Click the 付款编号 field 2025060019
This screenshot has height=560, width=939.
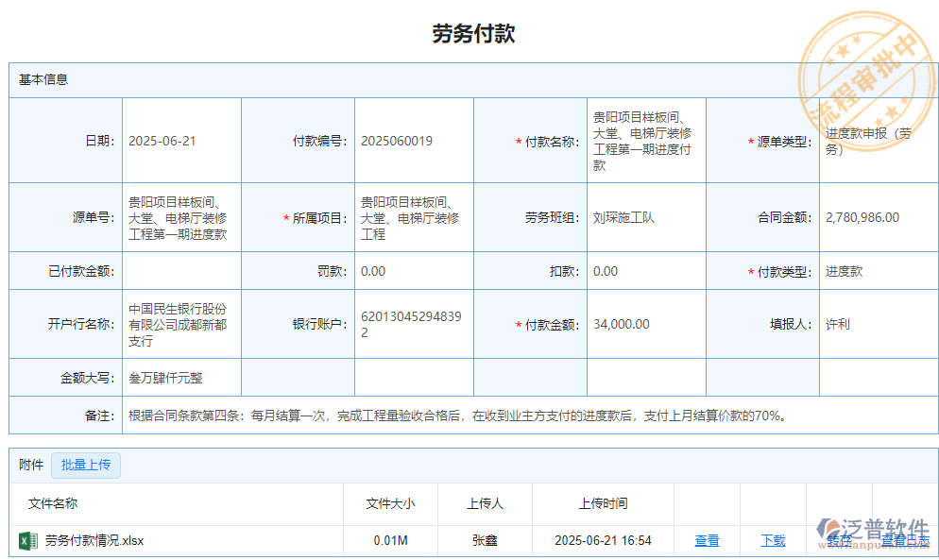pos(413,142)
